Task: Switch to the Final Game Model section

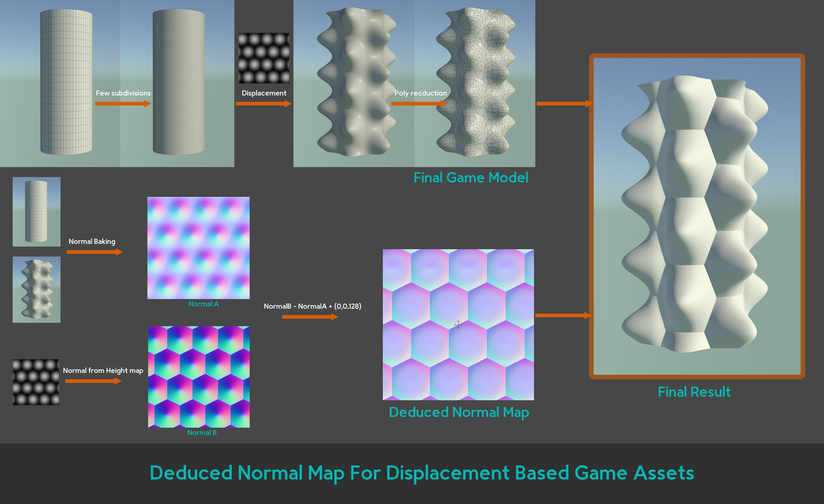Action: pyautogui.click(x=470, y=177)
